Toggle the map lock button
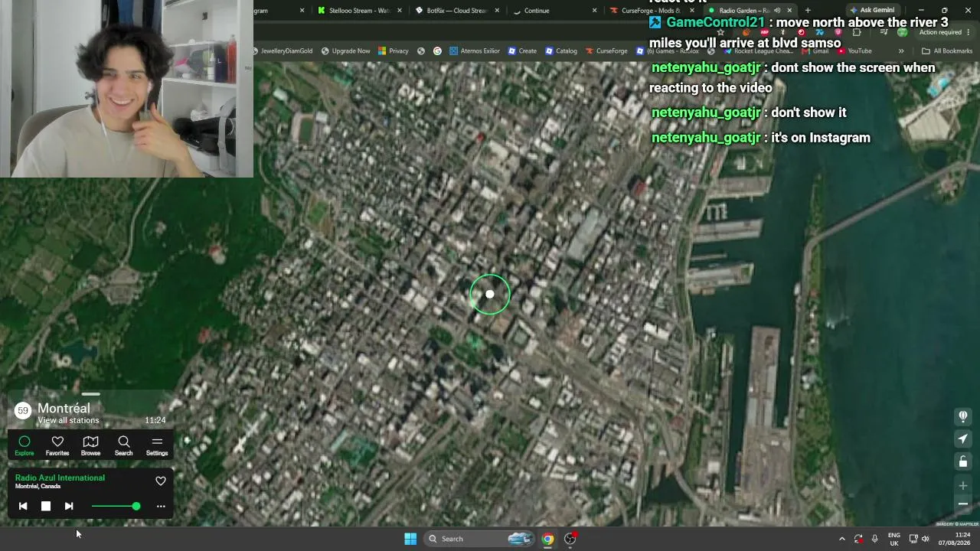The image size is (980, 551). click(963, 461)
